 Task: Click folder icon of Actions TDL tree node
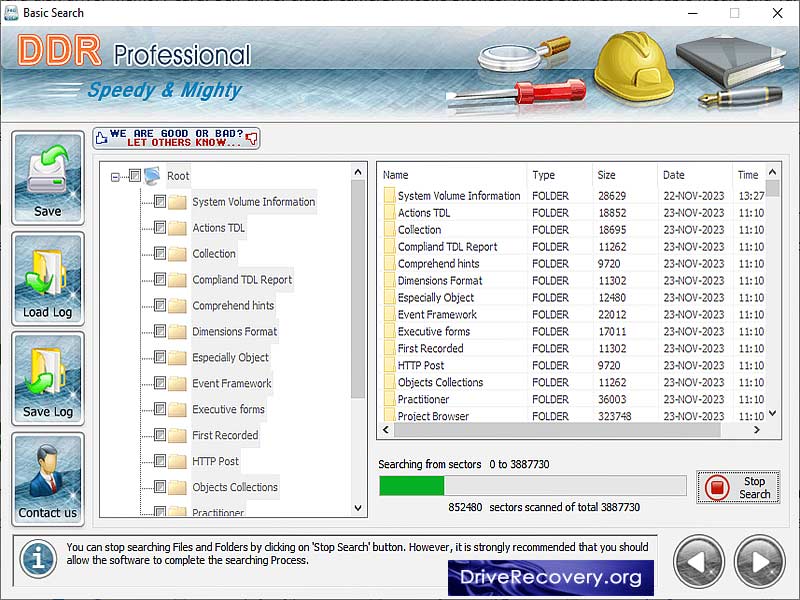tap(177, 228)
